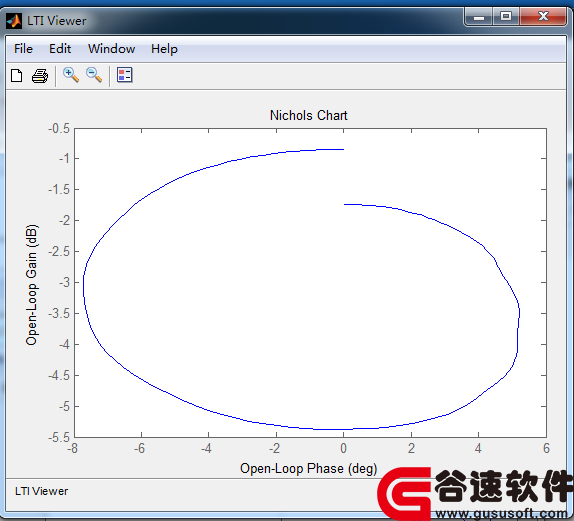Open the File menu
Image resolution: width=574 pixels, height=521 pixels.
click(23, 49)
